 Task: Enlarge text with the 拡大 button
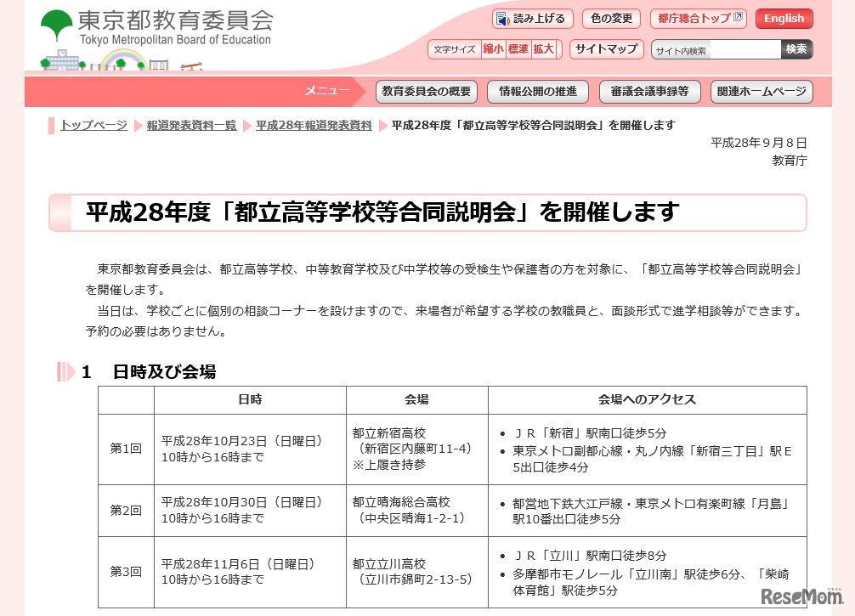[x=544, y=49]
